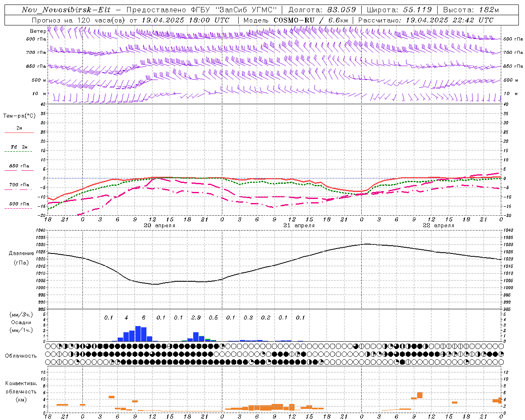The height and width of the screenshot is (420, 525).
Task: Click the Широта: 55.119 value
Action: click(x=399, y=10)
